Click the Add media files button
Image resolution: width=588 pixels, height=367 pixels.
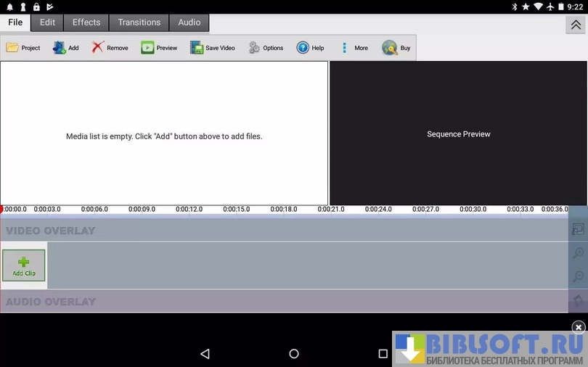65,48
